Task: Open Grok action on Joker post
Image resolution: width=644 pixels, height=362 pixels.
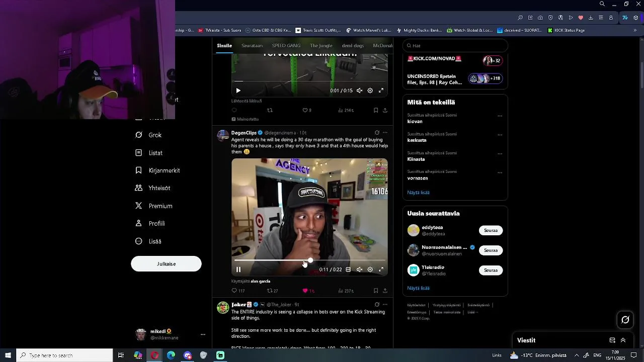Action: click(x=377, y=304)
